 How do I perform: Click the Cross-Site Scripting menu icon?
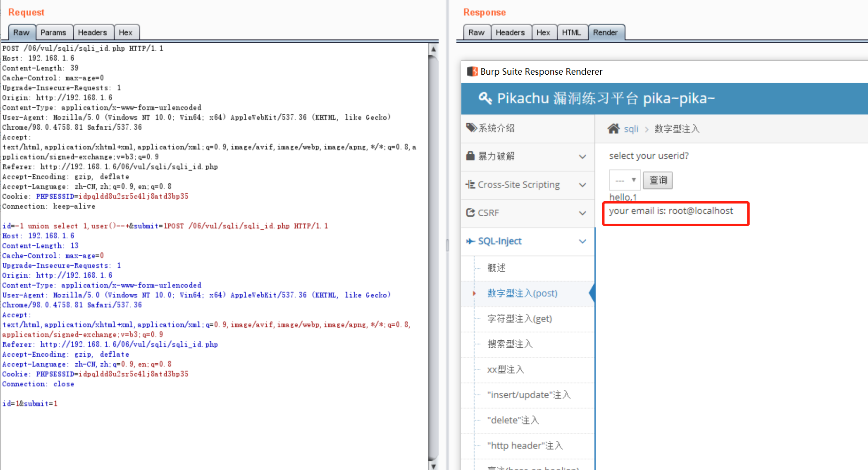coord(470,184)
